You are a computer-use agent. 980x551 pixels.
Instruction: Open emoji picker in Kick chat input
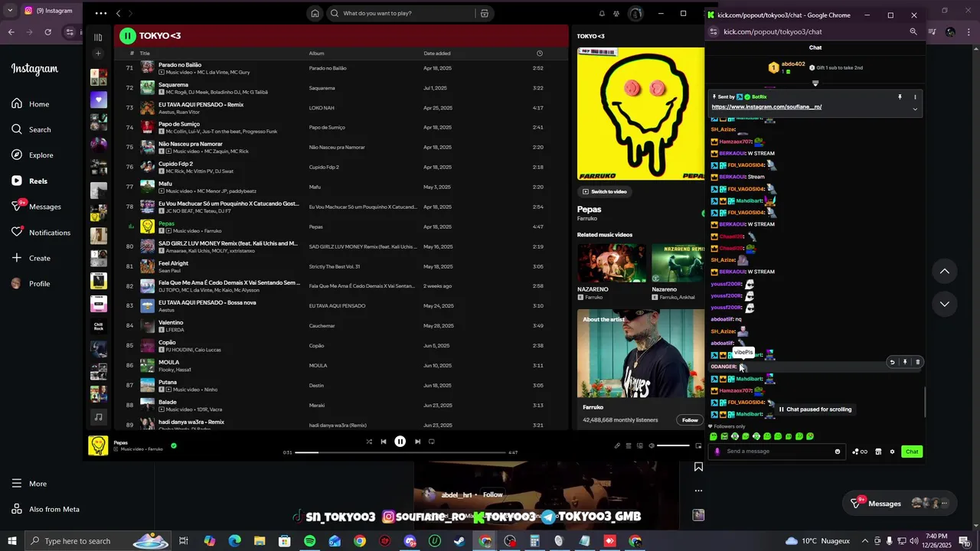tap(838, 452)
